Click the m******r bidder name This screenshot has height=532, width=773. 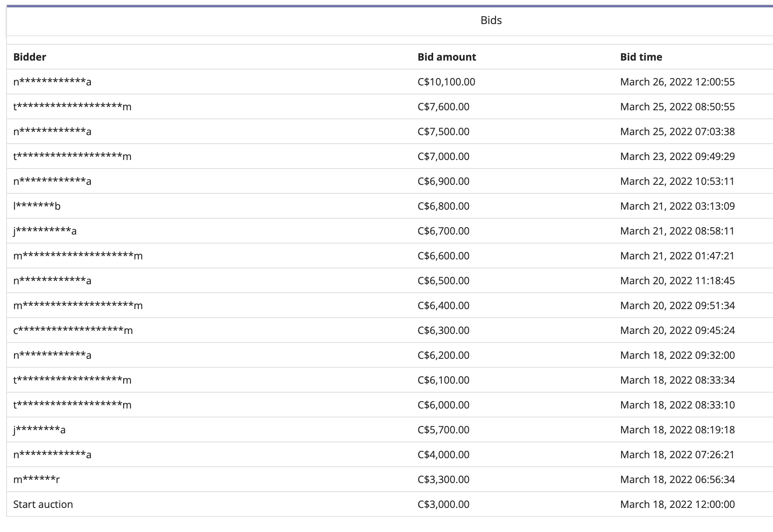coord(36,480)
